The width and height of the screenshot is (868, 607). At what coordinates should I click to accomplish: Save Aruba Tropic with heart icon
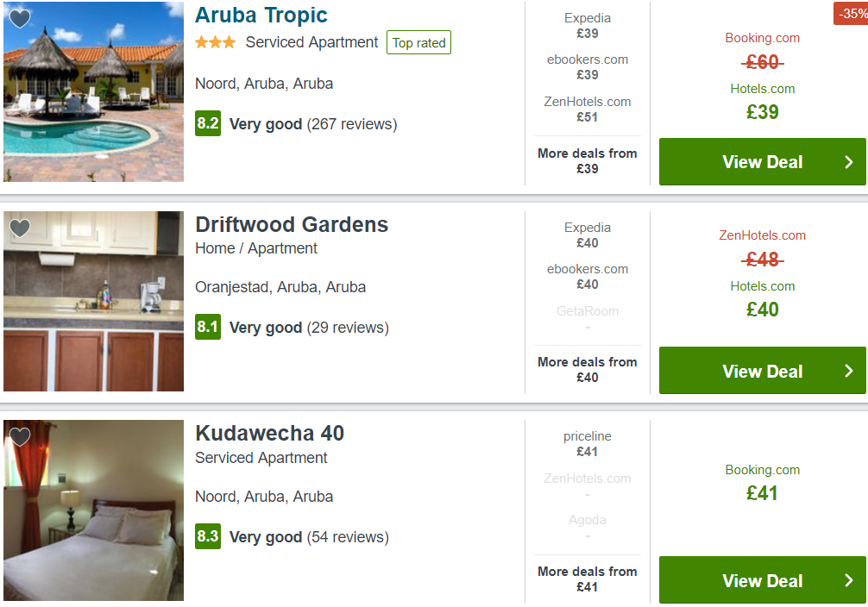coord(20,18)
